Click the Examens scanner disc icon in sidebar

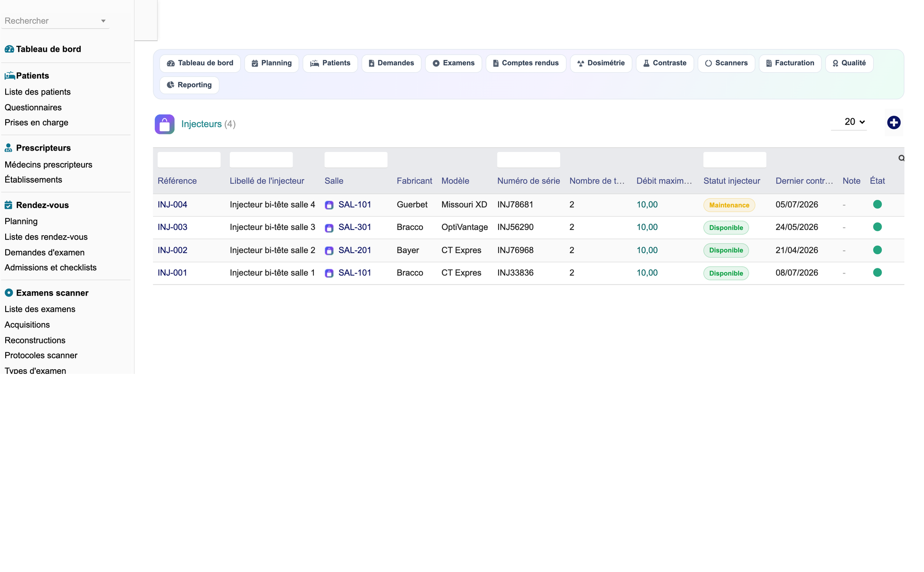(9, 293)
